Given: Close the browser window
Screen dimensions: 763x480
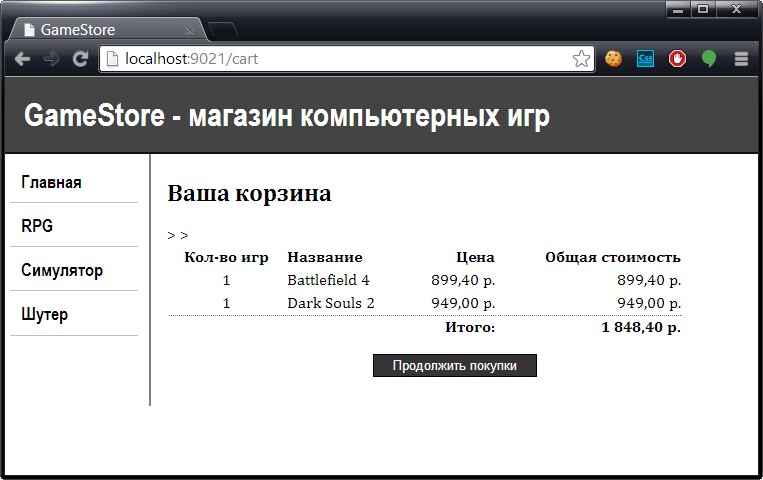Looking at the screenshot, I should tap(736, 9).
